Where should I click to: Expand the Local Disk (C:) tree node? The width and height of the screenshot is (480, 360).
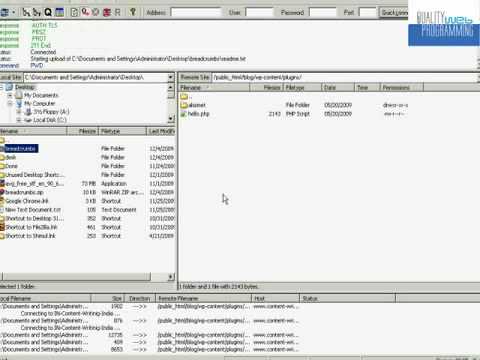[x=19, y=120]
